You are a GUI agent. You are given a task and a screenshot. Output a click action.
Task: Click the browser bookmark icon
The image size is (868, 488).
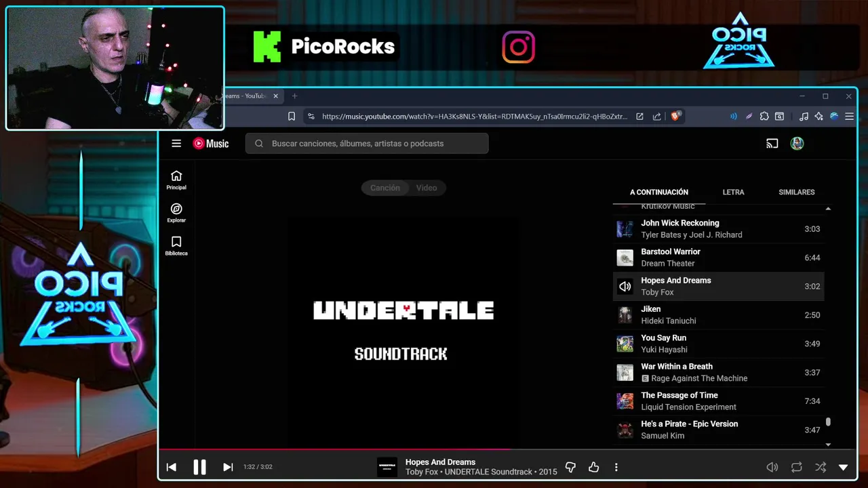coord(292,117)
